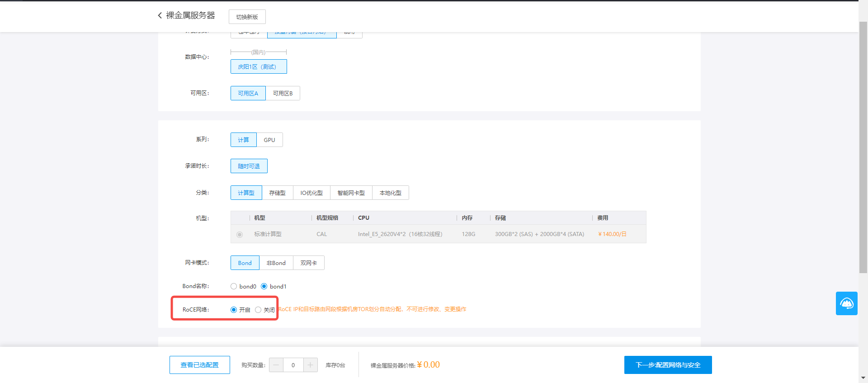Click 下一步:配置网络与安全 button
The width and height of the screenshot is (868, 383).
tap(668, 365)
